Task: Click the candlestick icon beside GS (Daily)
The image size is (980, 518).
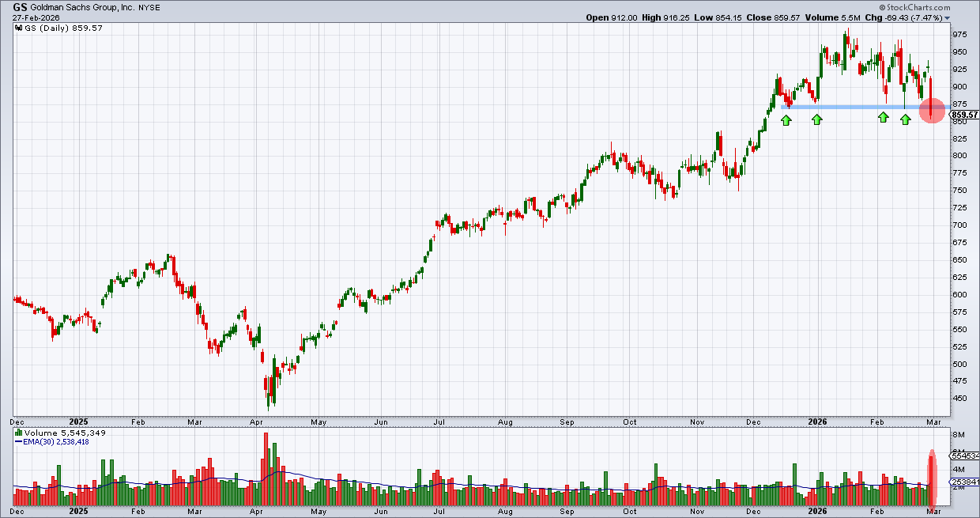Action: pyautogui.click(x=19, y=28)
